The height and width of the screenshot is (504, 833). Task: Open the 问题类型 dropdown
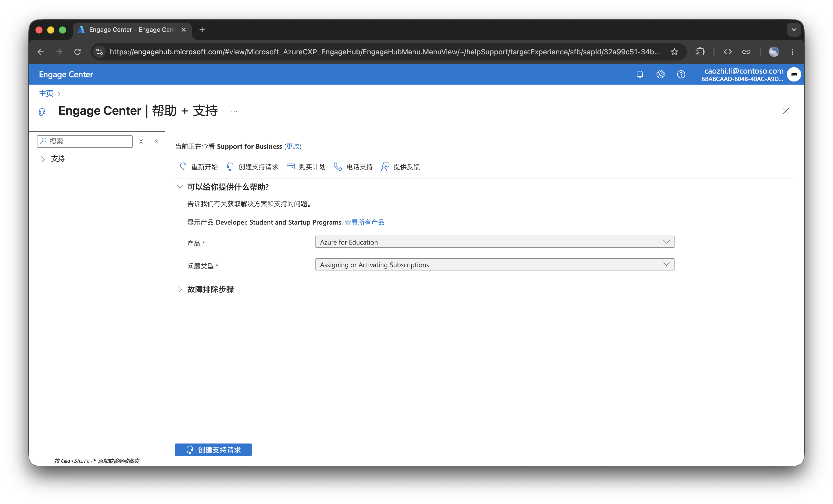pos(494,264)
